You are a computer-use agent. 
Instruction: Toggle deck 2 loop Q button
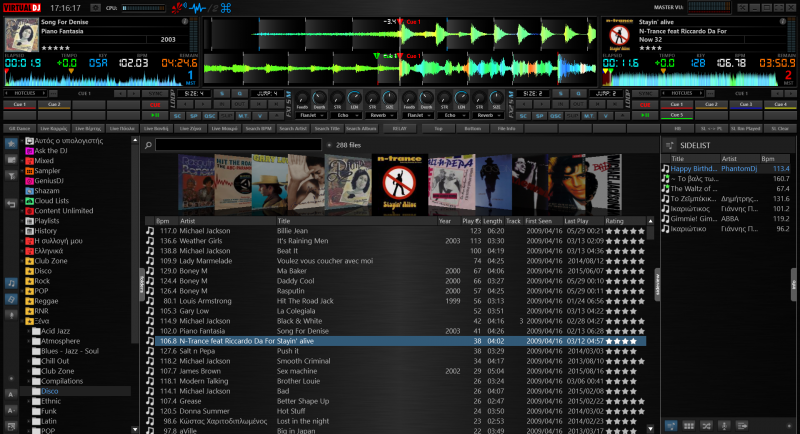pyautogui.click(x=578, y=93)
